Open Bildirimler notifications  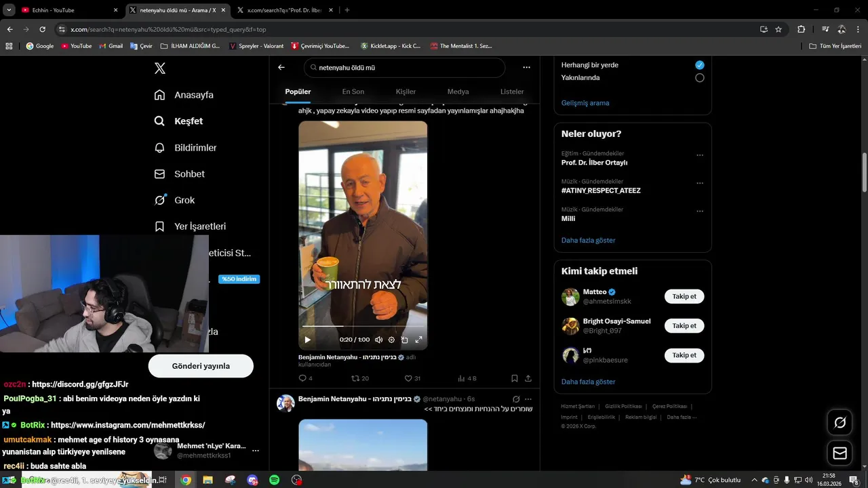[185, 148]
